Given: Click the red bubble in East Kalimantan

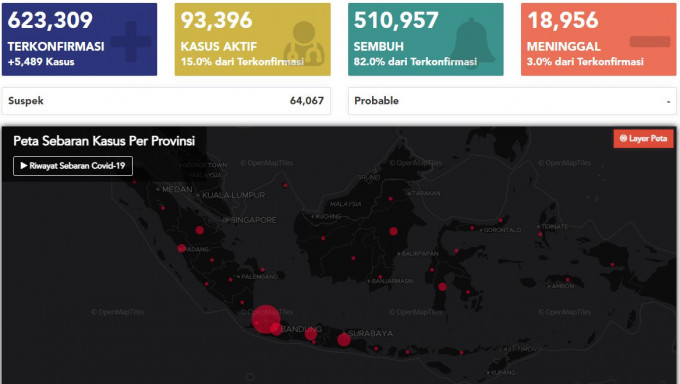Looking at the screenshot, I should click(393, 231).
